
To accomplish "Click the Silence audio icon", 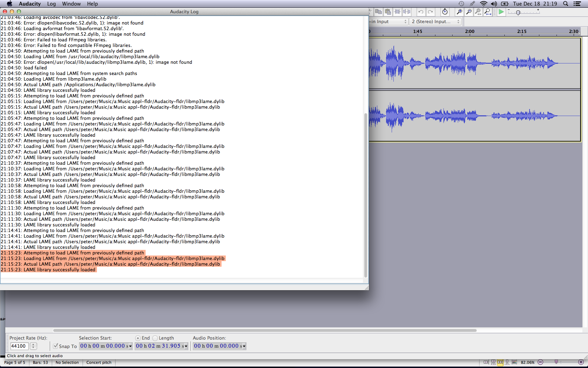I will 407,12.
